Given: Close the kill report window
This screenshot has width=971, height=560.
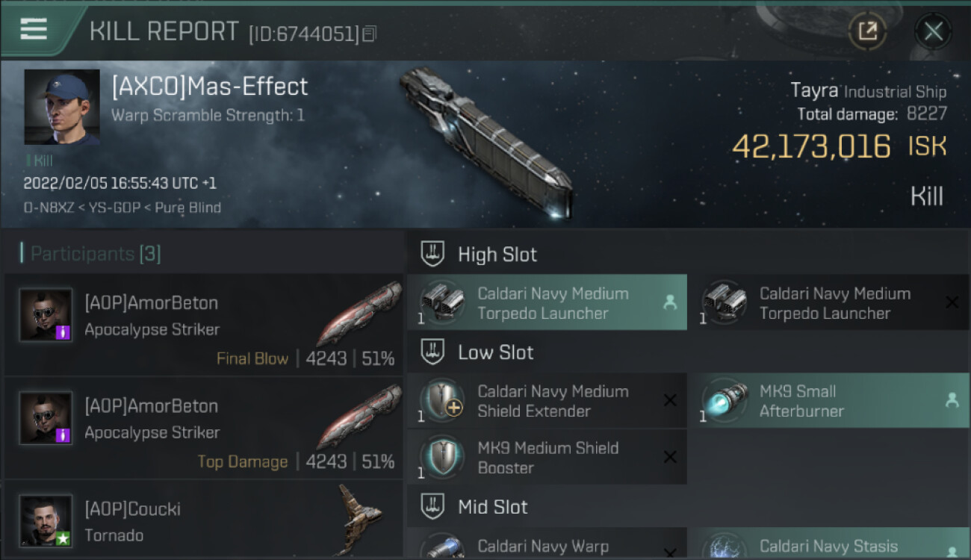Looking at the screenshot, I should point(933,31).
